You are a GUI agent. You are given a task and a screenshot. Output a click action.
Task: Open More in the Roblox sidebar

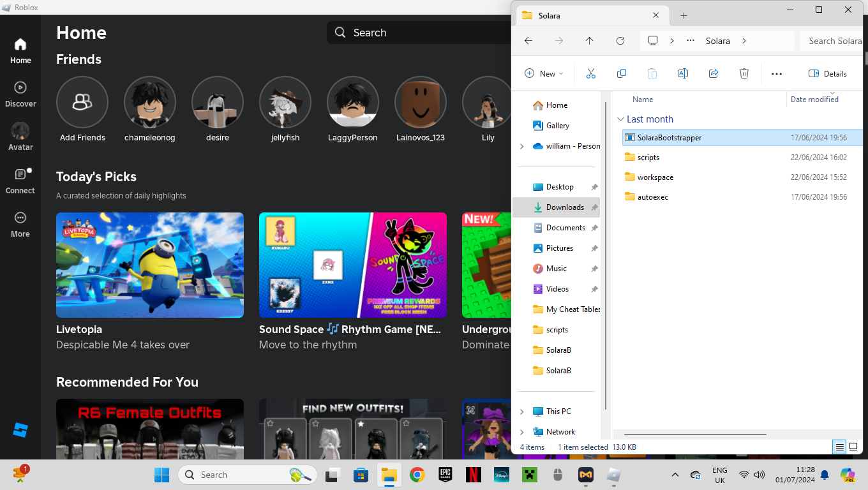[x=20, y=224]
